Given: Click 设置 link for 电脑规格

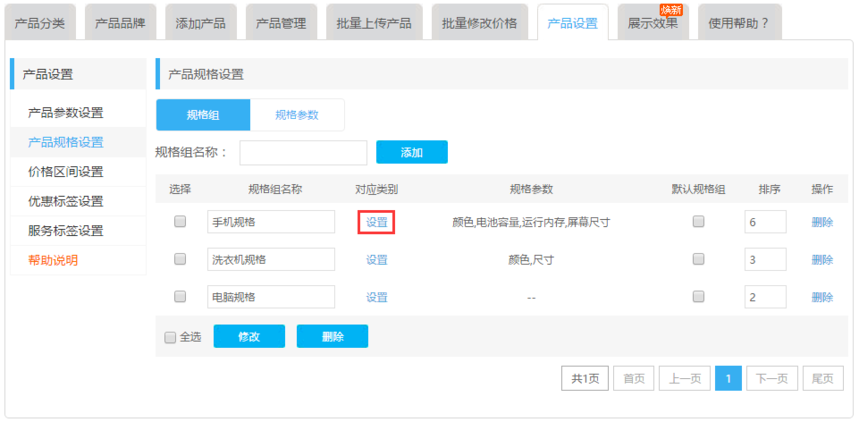Looking at the screenshot, I should (x=377, y=297).
